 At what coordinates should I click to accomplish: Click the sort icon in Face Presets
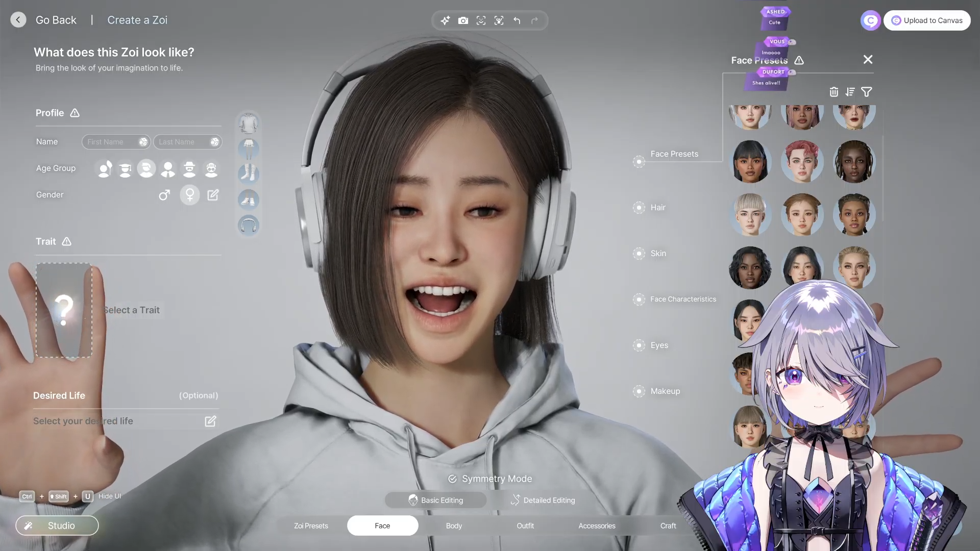(850, 92)
